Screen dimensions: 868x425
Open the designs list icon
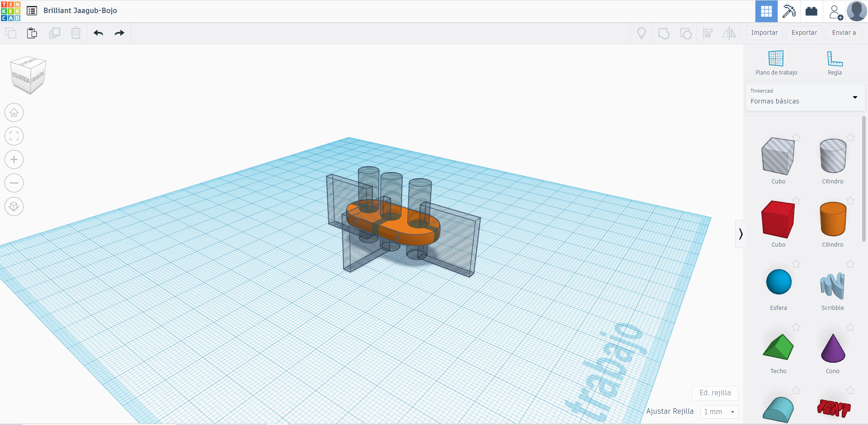(x=32, y=11)
